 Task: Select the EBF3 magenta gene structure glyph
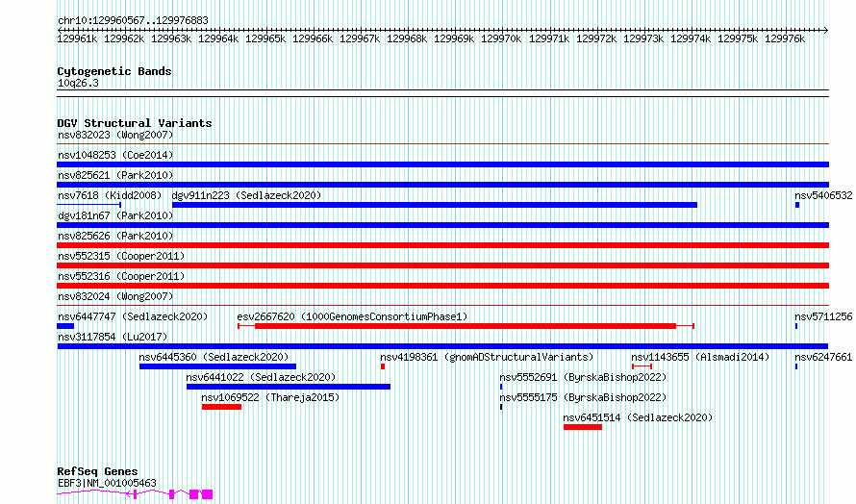(x=135, y=494)
